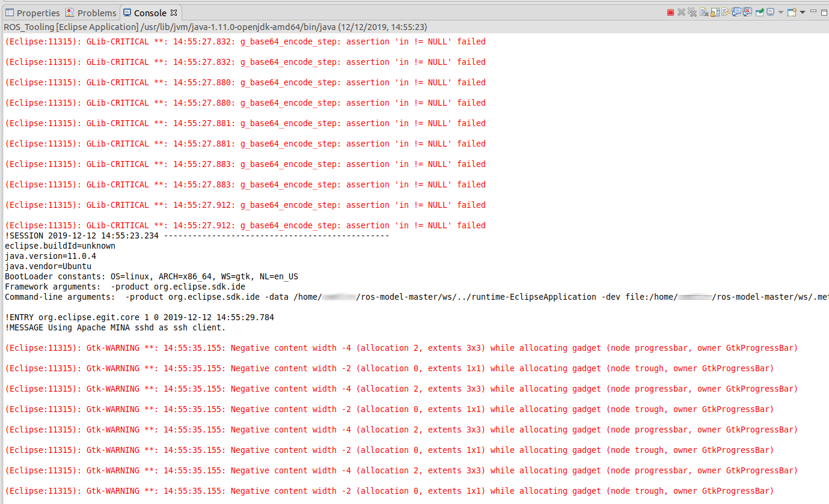Click the Console tab icon
The height and width of the screenshot is (504, 829).
[x=126, y=12]
